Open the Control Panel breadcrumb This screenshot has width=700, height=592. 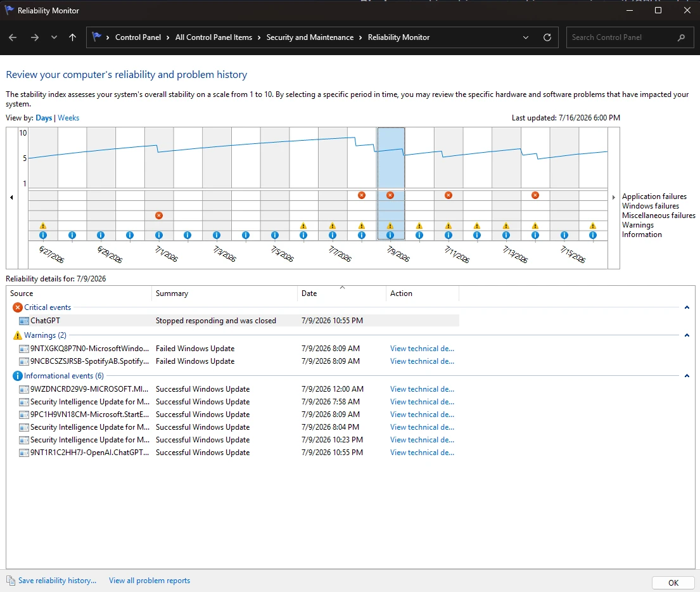(x=138, y=37)
